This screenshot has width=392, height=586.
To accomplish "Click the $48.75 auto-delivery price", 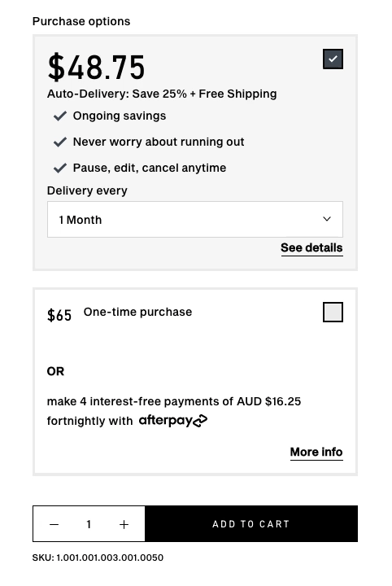I will point(96,68).
